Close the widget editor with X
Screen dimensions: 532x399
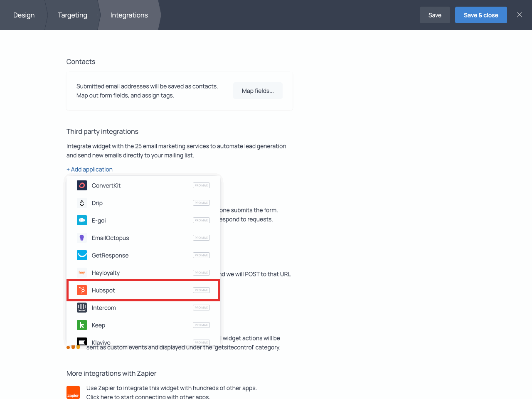tap(520, 15)
